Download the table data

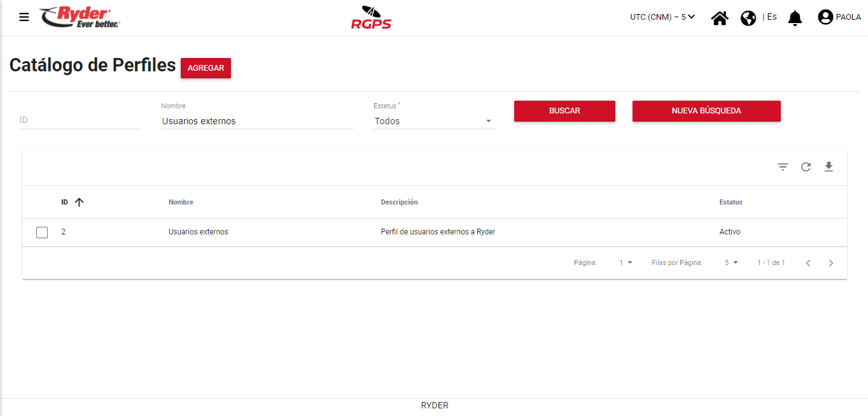tap(829, 167)
